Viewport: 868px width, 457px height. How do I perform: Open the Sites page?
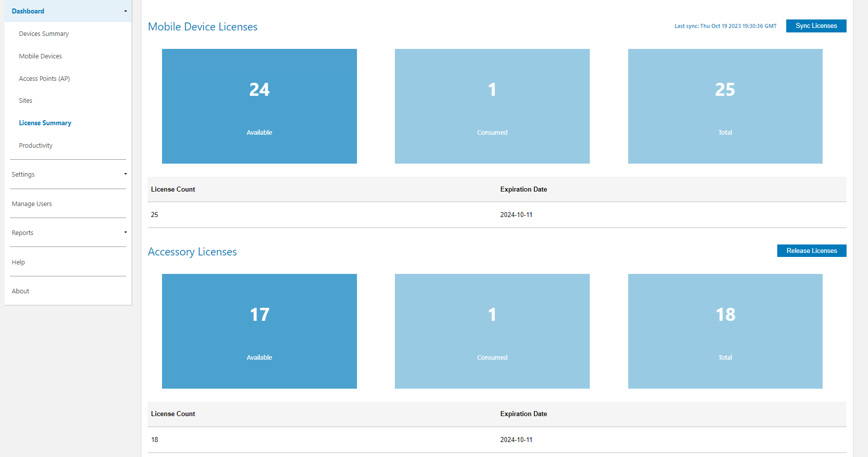(25, 100)
